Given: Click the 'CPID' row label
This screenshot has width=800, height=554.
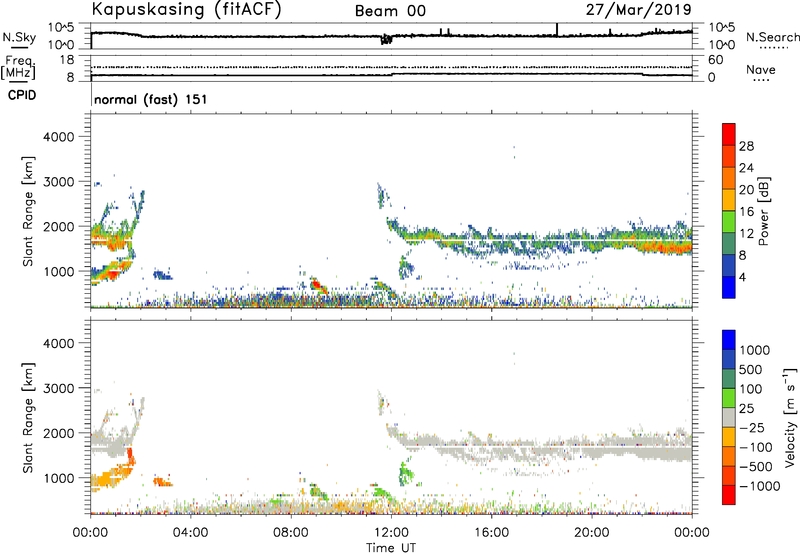Looking at the screenshot, I should [22, 95].
